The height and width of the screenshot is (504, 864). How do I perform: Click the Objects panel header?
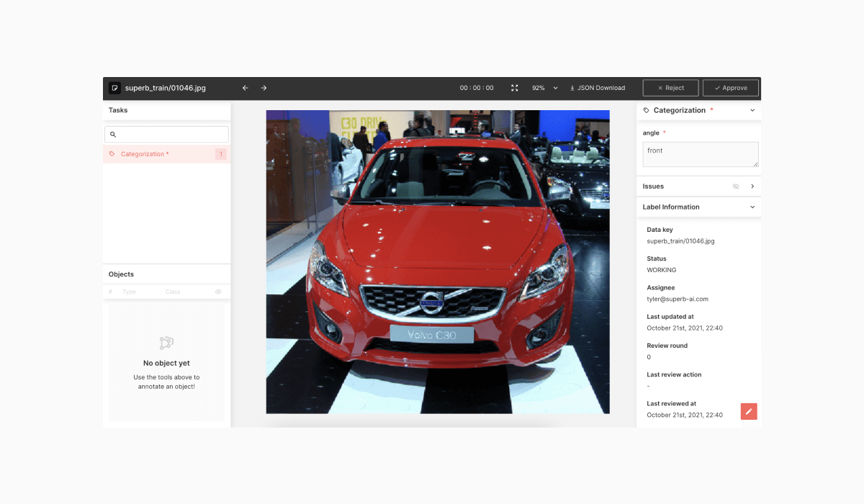[166, 274]
